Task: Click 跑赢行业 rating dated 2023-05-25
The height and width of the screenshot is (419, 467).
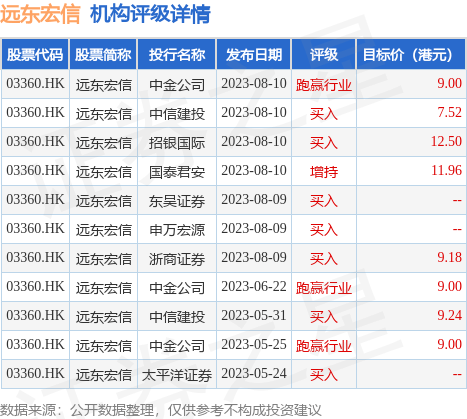Action: [324, 345]
